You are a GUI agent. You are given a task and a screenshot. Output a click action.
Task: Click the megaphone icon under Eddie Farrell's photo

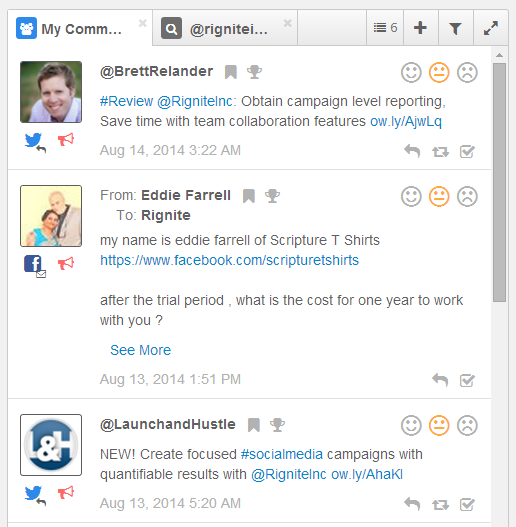(x=66, y=263)
